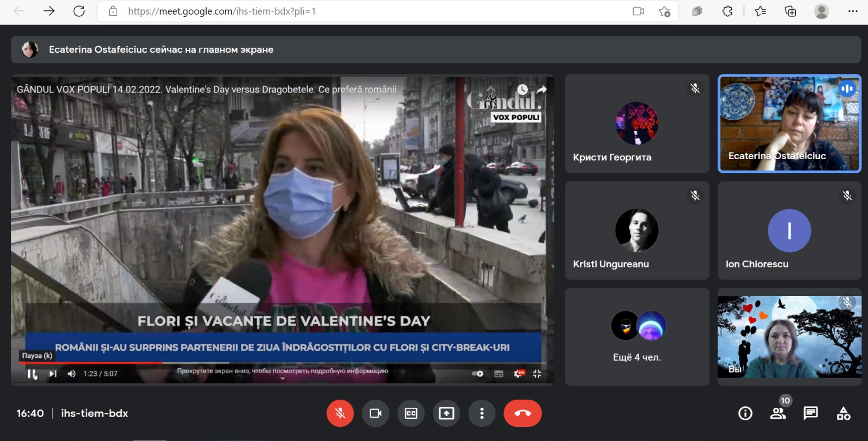Image resolution: width=868 pixels, height=441 pixels.
Task: Open YouTube video quality settings gear
Action: tap(519, 374)
